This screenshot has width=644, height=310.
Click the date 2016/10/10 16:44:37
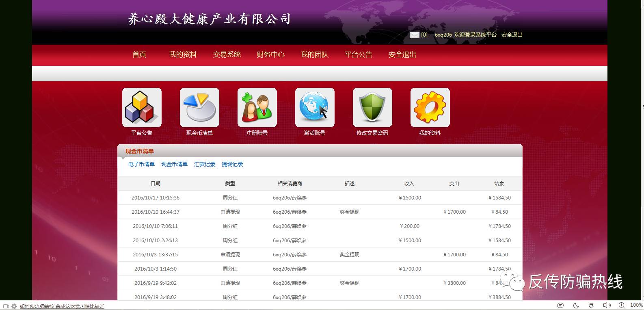[156, 212]
